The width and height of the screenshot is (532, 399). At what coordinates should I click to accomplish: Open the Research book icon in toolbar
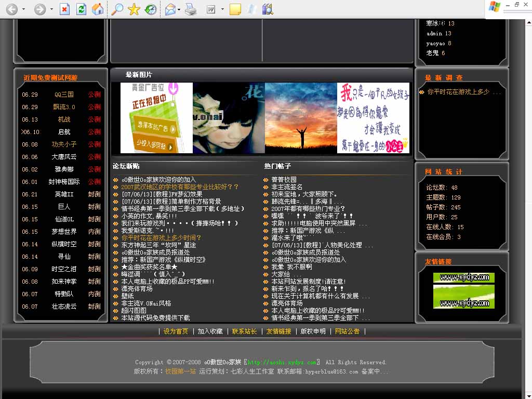pos(268,9)
